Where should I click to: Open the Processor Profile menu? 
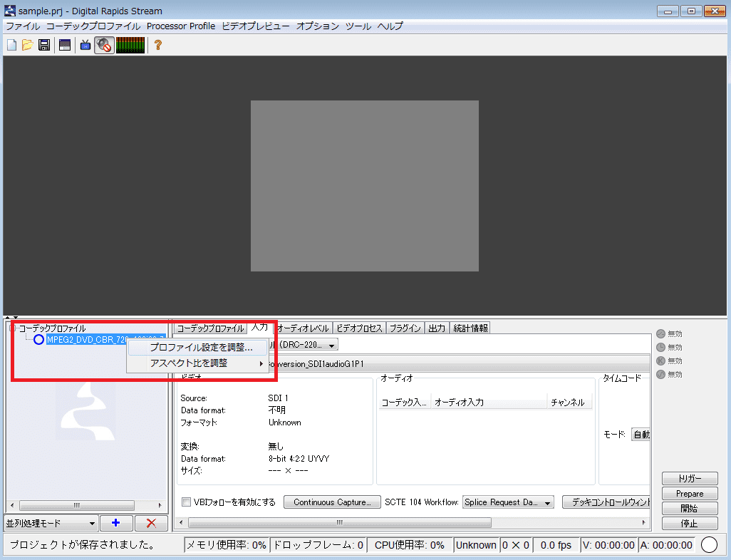[x=181, y=26]
